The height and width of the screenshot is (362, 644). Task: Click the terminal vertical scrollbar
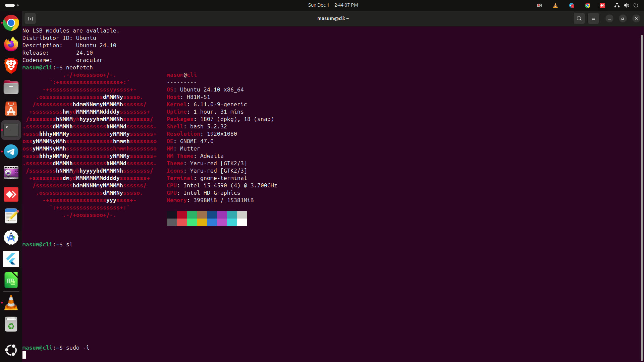tap(642, 194)
